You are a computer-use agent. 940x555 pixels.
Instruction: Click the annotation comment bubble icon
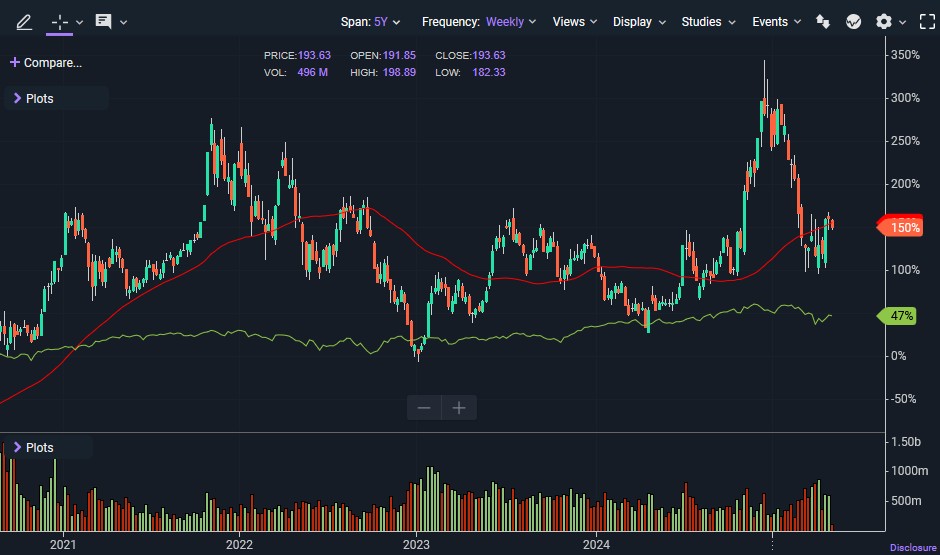coord(103,21)
